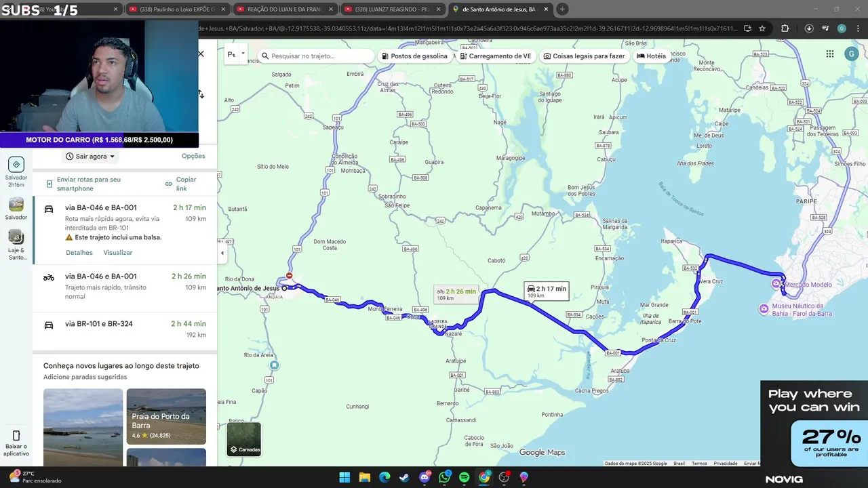Viewport: 868px width, 488px height.
Task: Click Visualizar for the fastest route
Action: click(118, 253)
